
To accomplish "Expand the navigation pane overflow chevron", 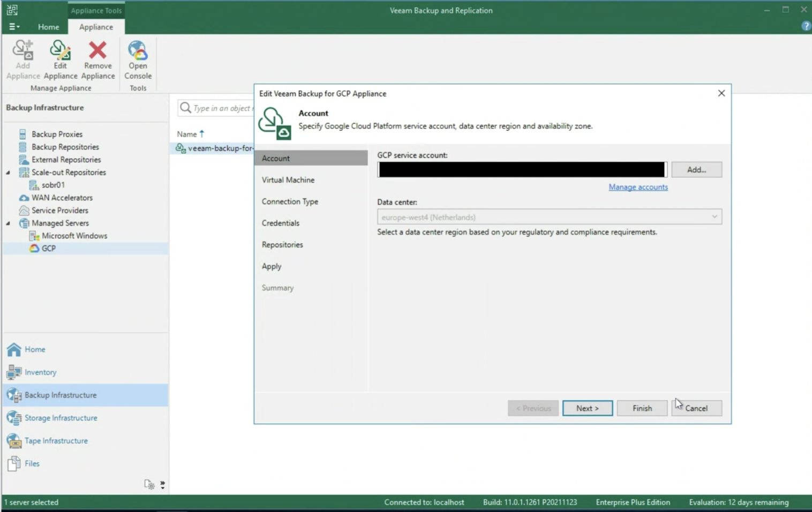I will click(162, 485).
